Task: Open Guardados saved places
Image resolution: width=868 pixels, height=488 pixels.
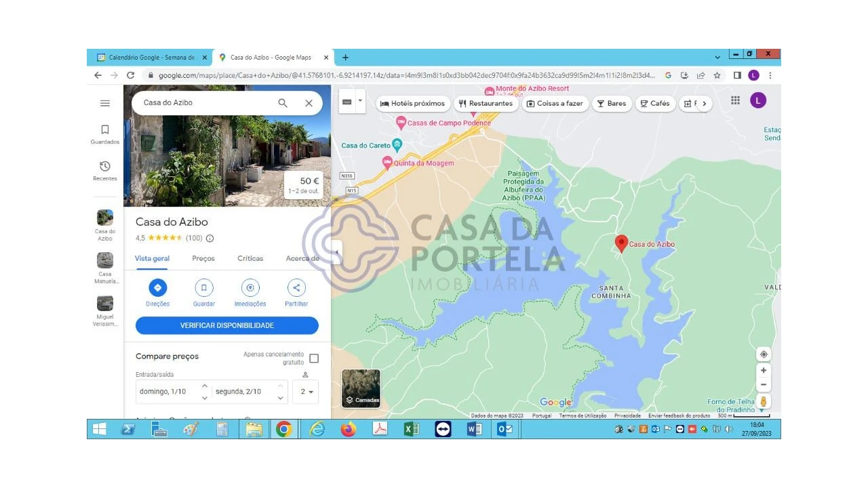Action: tap(105, 134)
